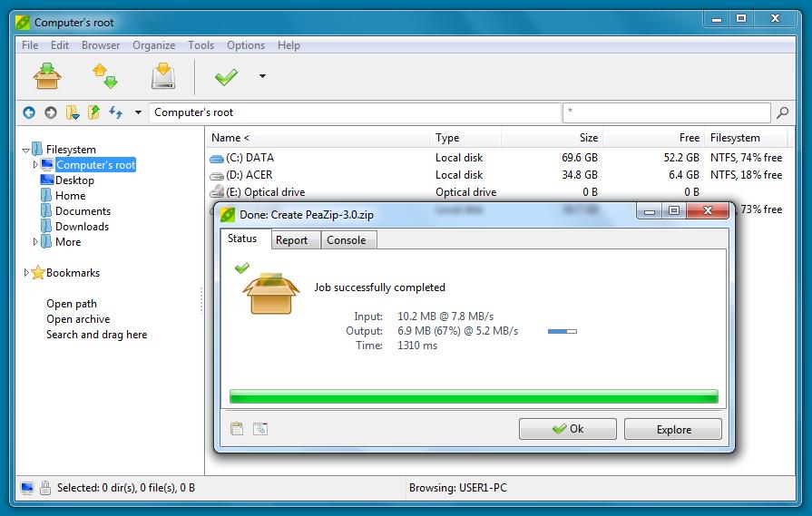Select Computer's root in the tree
The image size is (812, 516).
click(96, 164)
